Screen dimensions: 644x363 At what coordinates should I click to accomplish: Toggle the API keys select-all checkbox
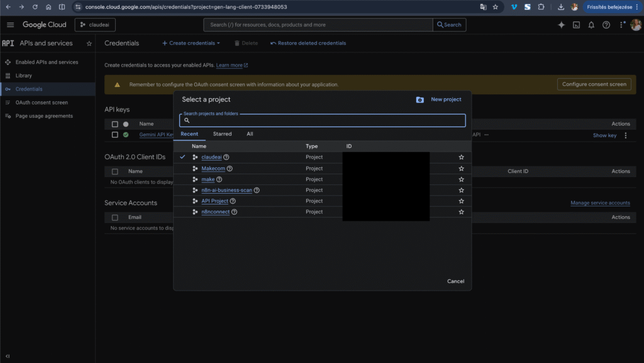(x=115, y=124)
